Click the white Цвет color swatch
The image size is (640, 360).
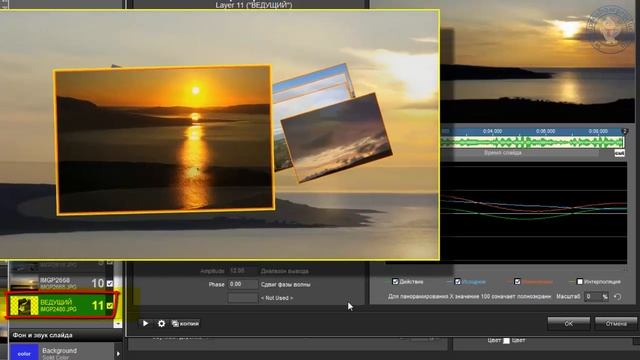(x=506, y=340)
